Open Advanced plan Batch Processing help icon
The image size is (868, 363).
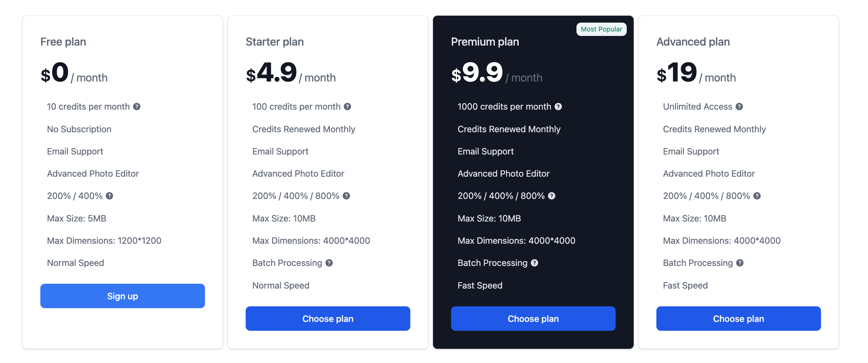pyautogui.click(x=740, y=263)
